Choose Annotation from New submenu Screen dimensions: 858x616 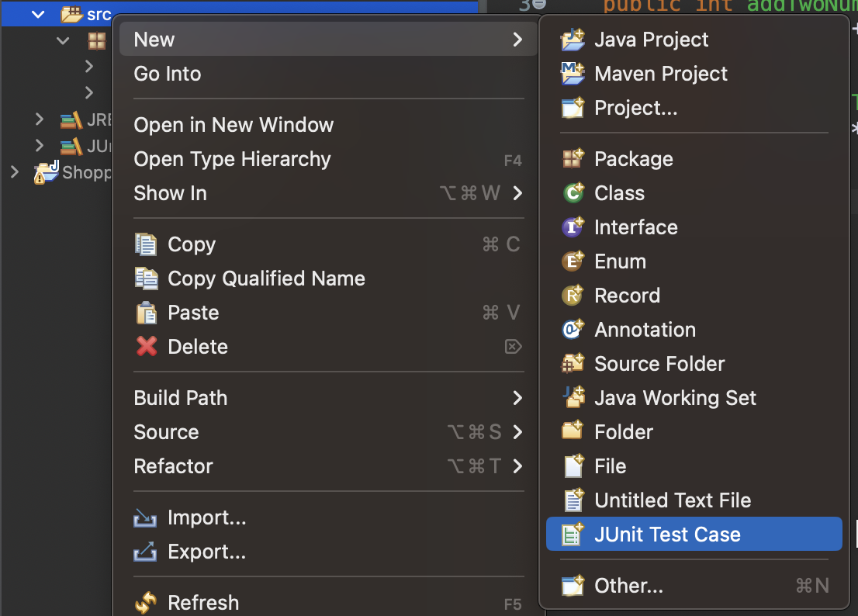694,330
